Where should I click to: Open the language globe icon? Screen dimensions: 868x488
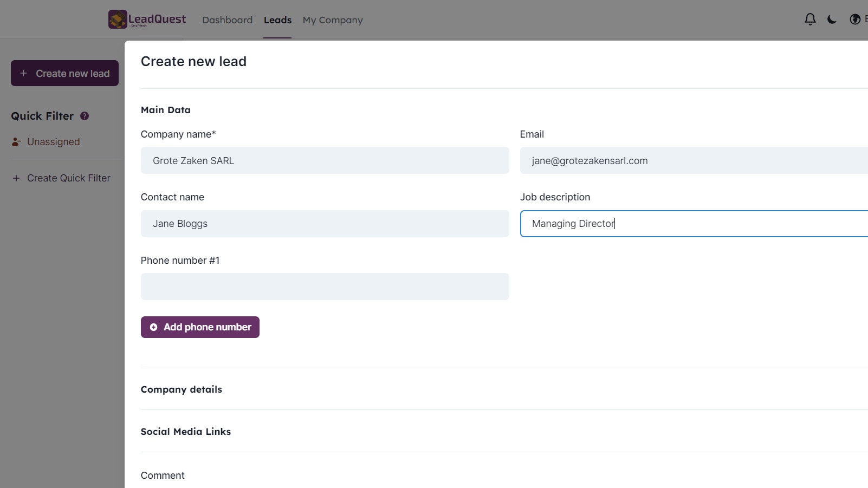[x=855, y=19]
